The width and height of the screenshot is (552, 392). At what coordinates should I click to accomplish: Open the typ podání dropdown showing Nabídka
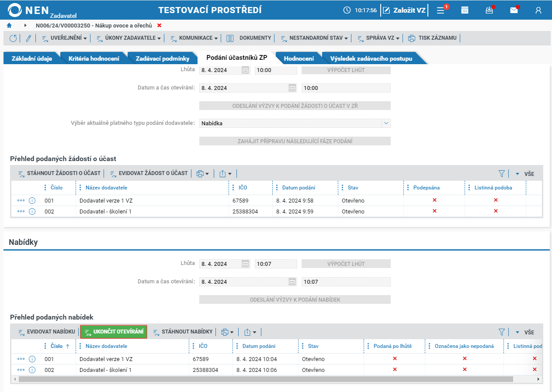[295, 123]
